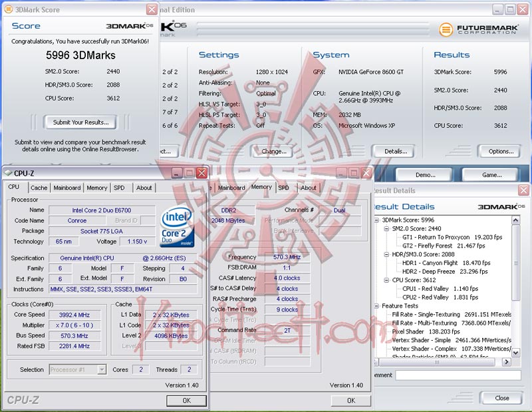This screenshot has height=412, width=532.
Task: Click the Multiplier value x 7.0 ( 6 - 10 )
Action: tap(74, 325)
